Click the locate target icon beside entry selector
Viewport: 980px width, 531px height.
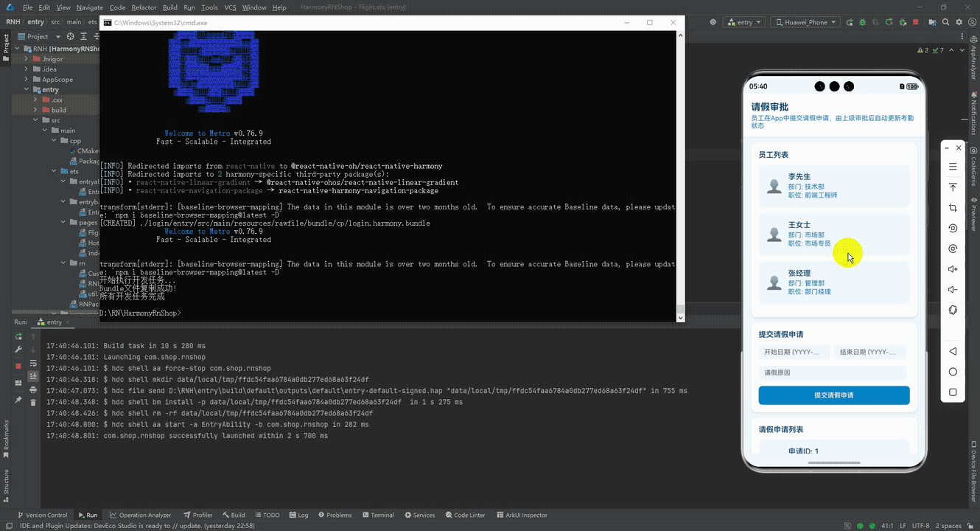tap(713, 22)
